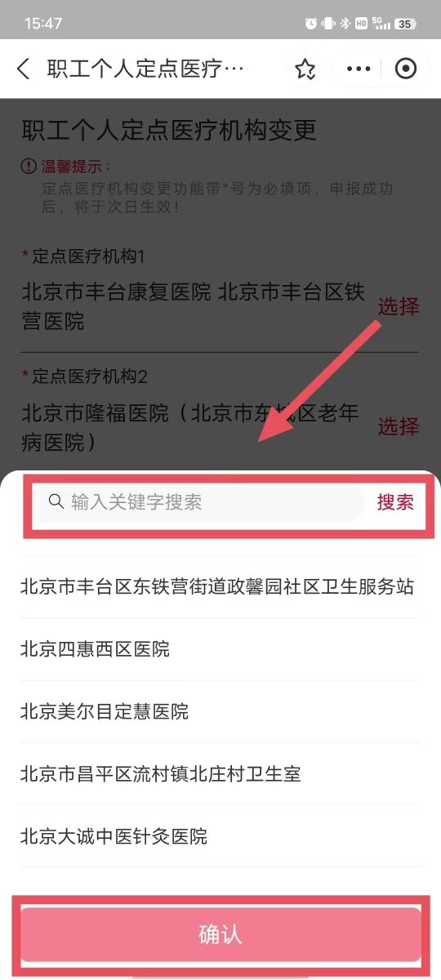This screenshot has width=441, height=980.
Task: Focus the 输入关键字搜索 input field
Action: 198,502
